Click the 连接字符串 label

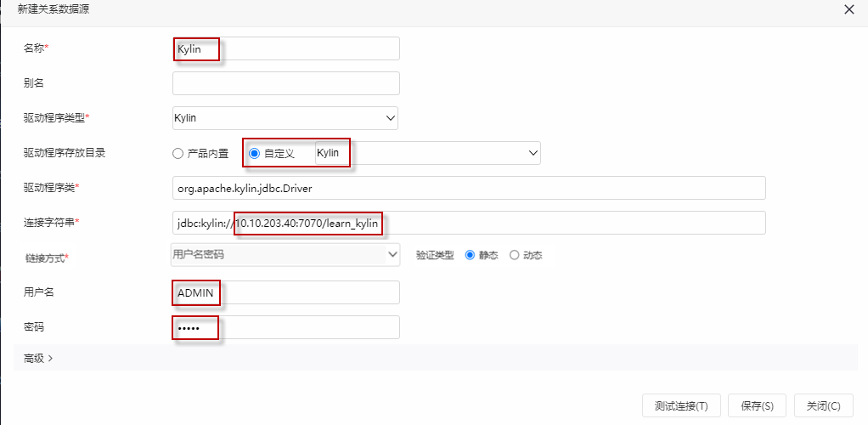pos(51,222)
